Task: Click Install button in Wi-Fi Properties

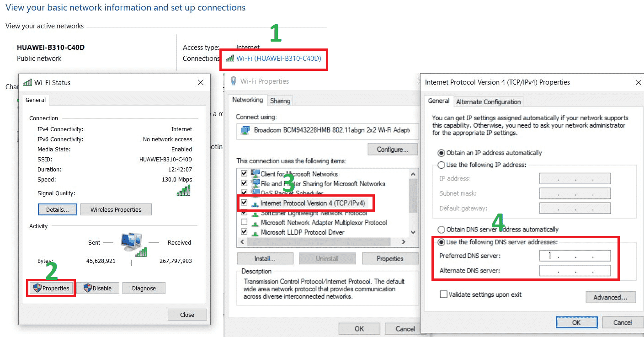Action: pos(265,259)
